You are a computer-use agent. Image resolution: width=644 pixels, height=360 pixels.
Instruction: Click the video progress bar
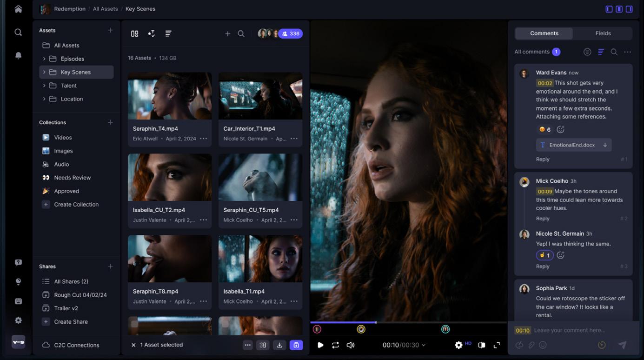(x=408, y=322)
